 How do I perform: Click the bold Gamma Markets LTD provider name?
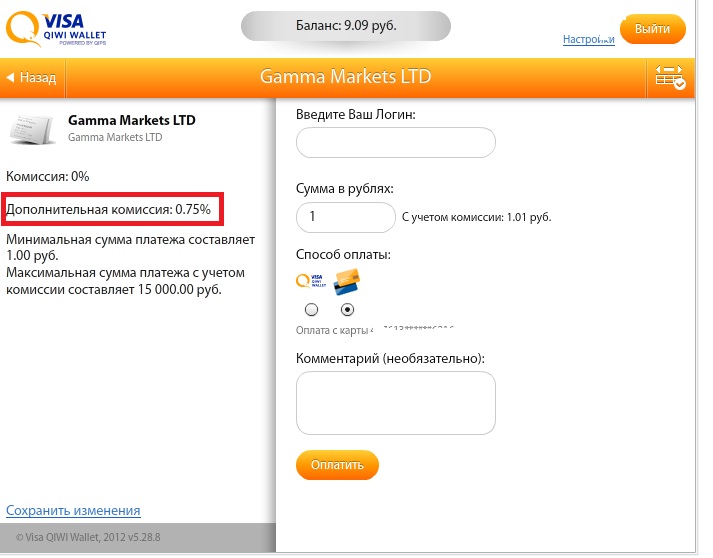(x=132, y=120)
